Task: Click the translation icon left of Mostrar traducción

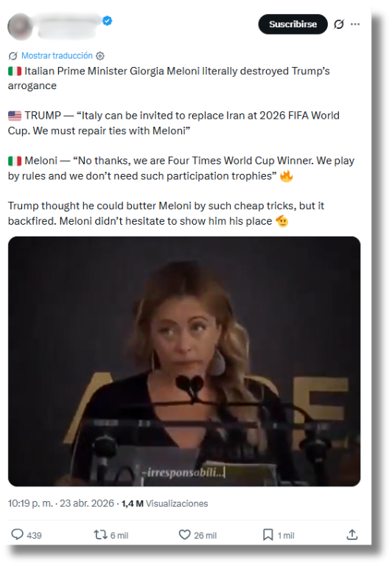Action: [x=13, y=56]
